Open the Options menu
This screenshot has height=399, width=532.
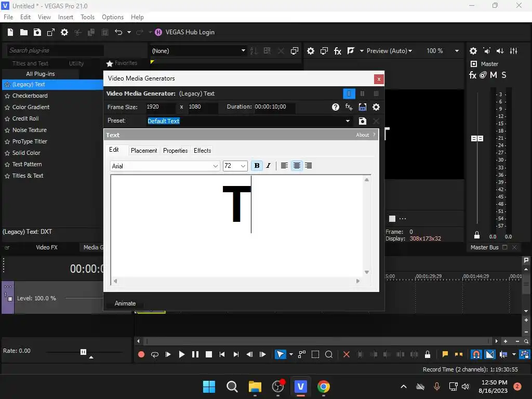(113, 17)
